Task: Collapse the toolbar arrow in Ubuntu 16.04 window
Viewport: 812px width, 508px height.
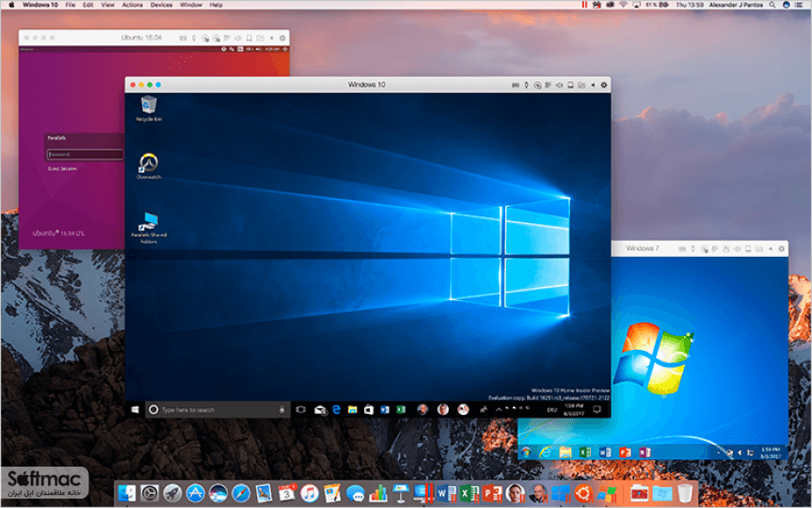Action: (x=271, y=38)
